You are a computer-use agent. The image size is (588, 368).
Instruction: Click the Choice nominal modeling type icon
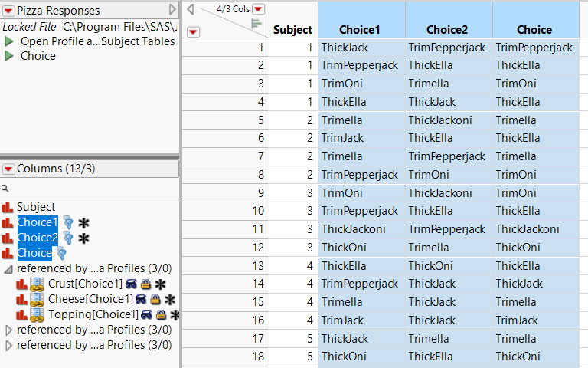[8, 254]
